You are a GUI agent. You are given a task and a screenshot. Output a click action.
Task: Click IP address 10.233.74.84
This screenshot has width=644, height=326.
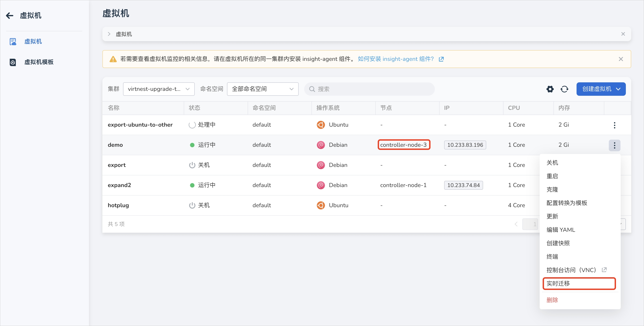coord(463,185)
